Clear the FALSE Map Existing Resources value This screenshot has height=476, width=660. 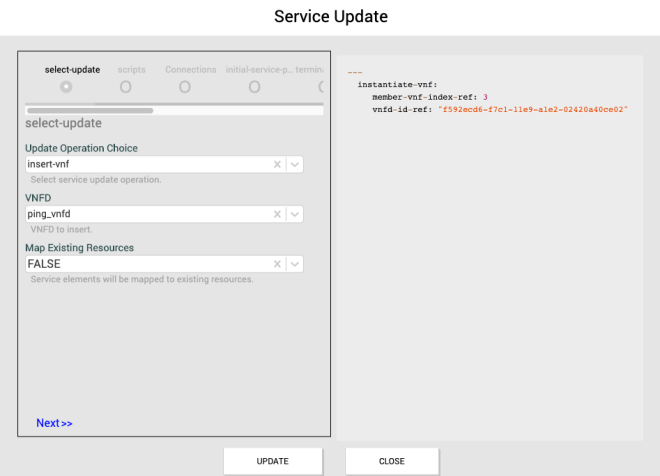(x=277, y=264)
